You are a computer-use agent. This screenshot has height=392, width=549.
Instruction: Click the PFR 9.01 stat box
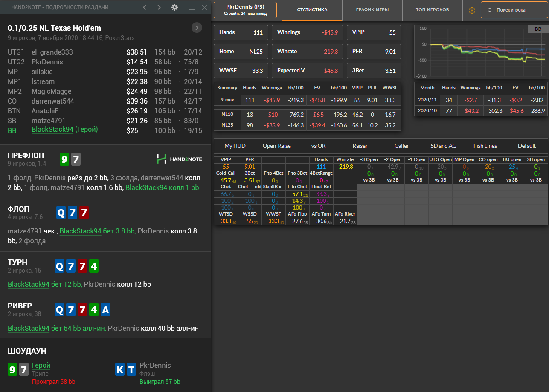click(374, 52)
